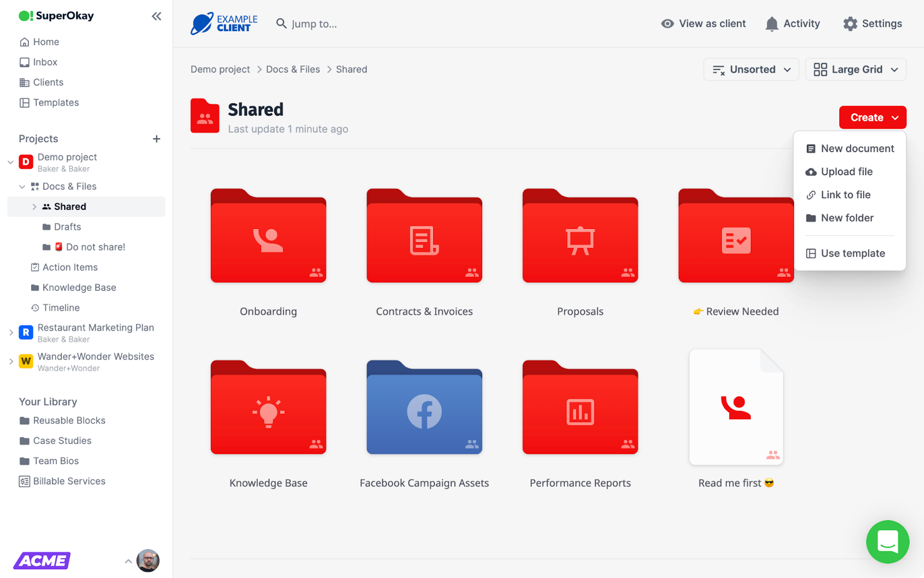Open Settings gear icon

(850, 24)
